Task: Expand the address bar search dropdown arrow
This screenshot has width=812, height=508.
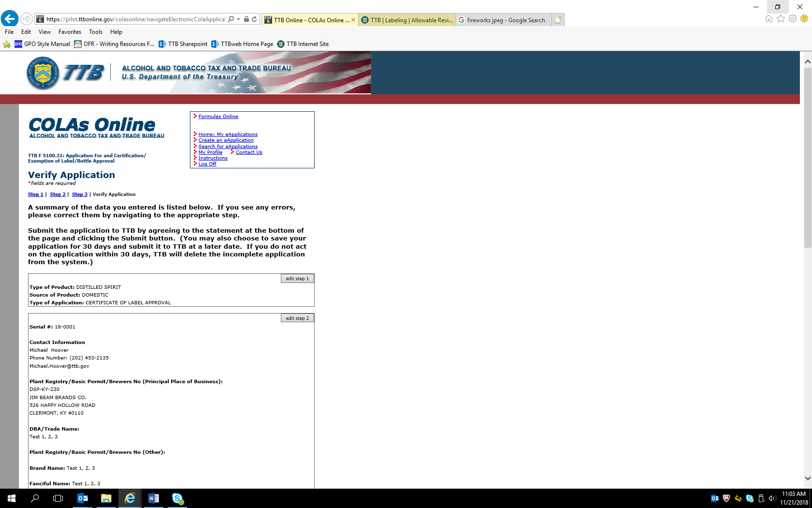Action: (x=238, y=19)
